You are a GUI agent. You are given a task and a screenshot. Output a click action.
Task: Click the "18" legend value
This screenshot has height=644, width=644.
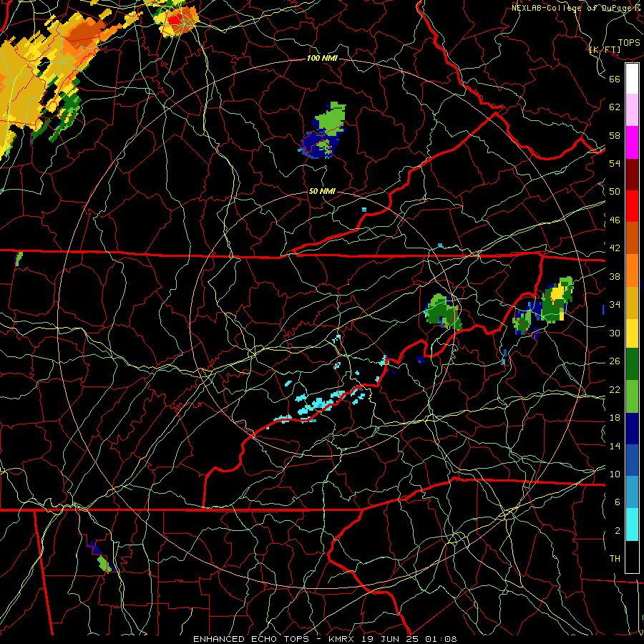click(x=615, y=418)
